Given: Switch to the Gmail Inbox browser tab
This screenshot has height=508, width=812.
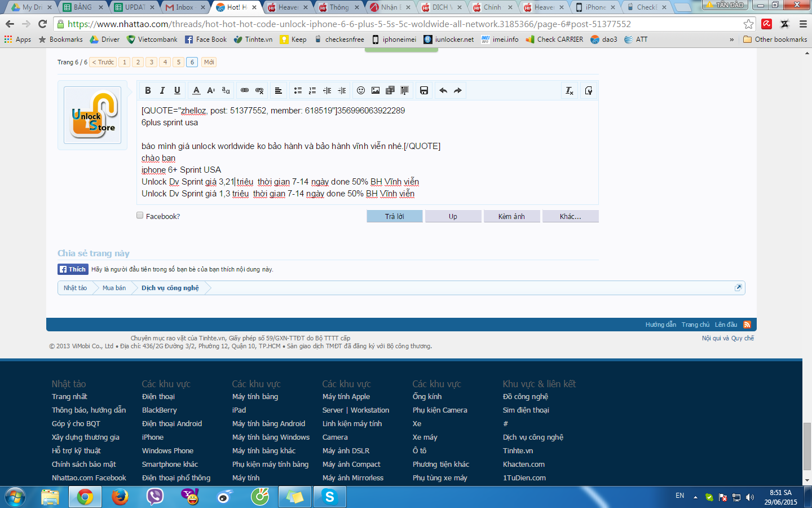Looking at the screenshot, I should (183, 7).
